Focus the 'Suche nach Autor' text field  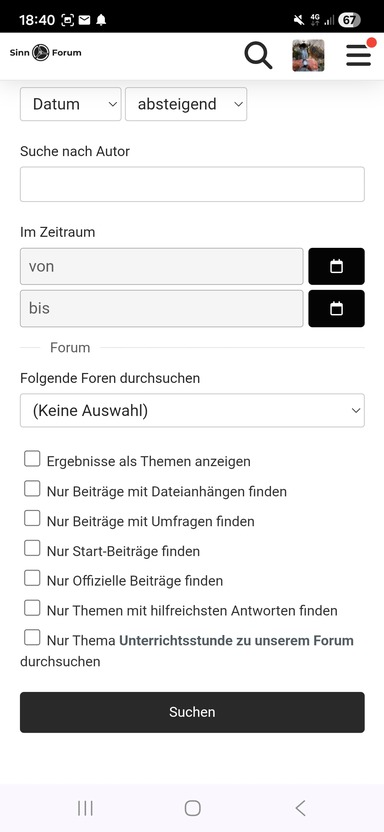tap(193, 184)
